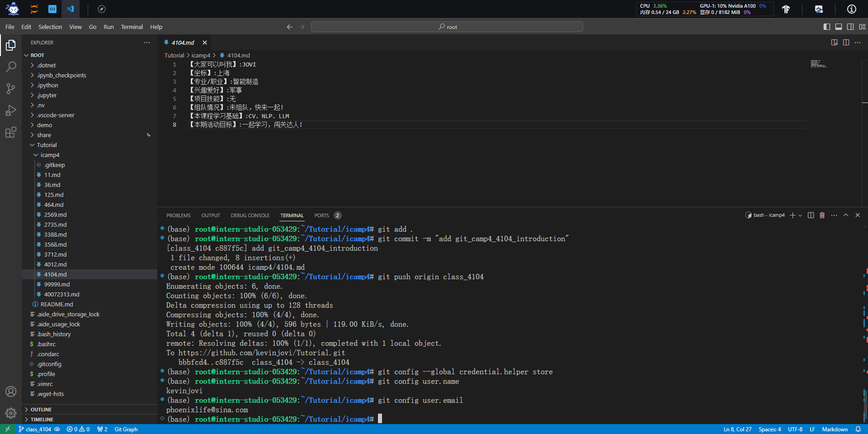Click the info icon at top right
This screenshot has height=434, width=868.
click(x=851, y=9)
